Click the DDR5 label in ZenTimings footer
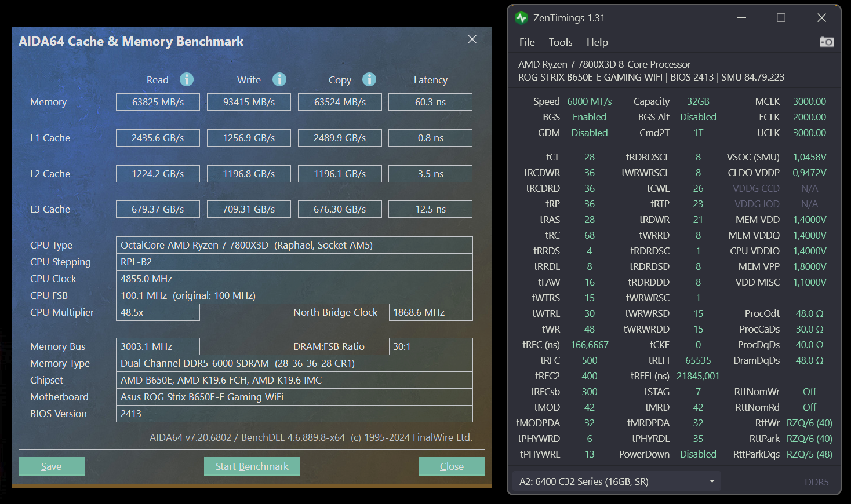 [816, 482]
